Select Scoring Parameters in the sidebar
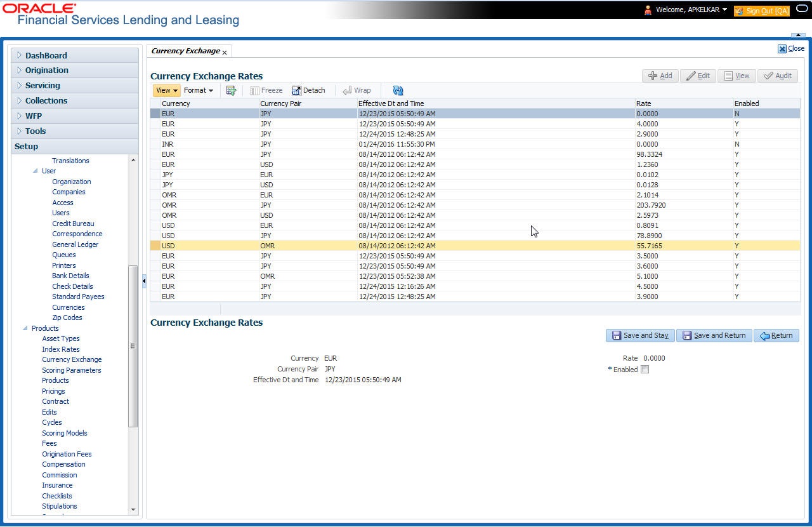Viewport: 812px width, 527px height. coord(72,370)
